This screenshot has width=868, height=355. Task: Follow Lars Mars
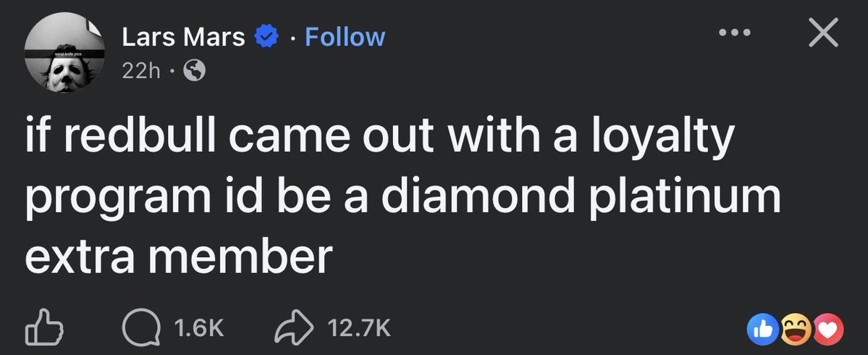click(x=345, y=37)
